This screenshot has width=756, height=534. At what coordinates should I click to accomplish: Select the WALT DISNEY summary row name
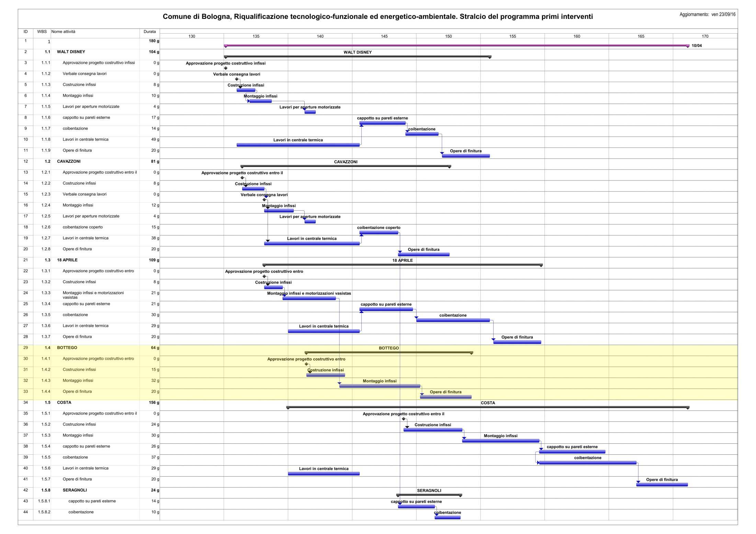[x=71, y=52]
